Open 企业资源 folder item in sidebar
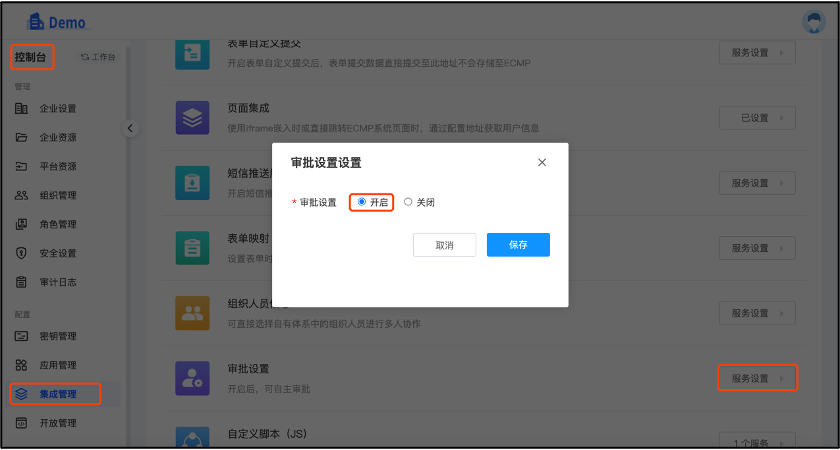Viewport: 840px width, 450px height. pyautogui.click(x=58, y=138)
